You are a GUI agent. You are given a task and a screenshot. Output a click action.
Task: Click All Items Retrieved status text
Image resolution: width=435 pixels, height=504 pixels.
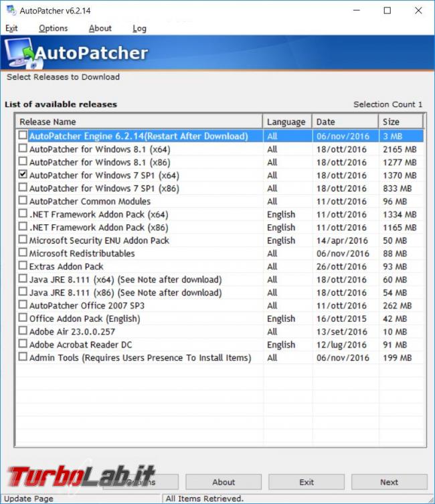[205, 499]
